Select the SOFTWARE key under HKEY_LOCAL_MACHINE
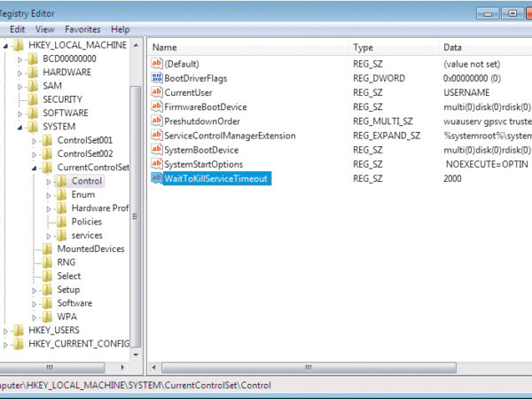The width and height of the screenshot is (532, 399). click(65, 113)
